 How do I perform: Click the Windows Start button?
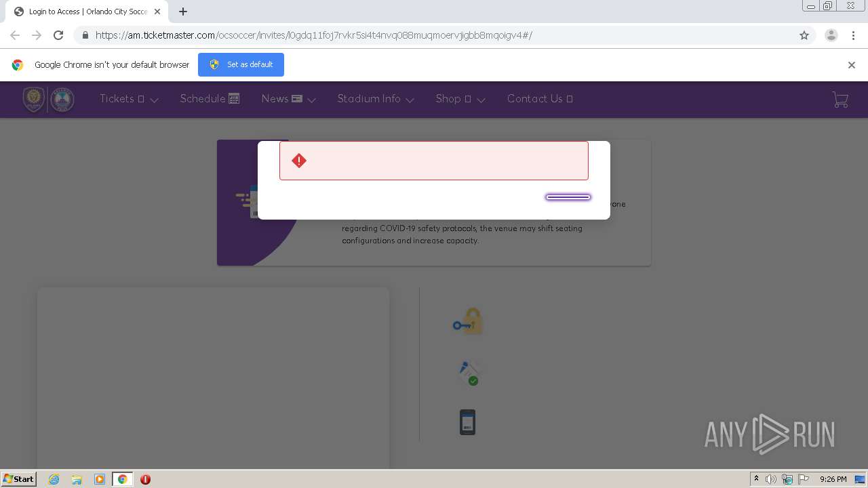coord(19,479)
